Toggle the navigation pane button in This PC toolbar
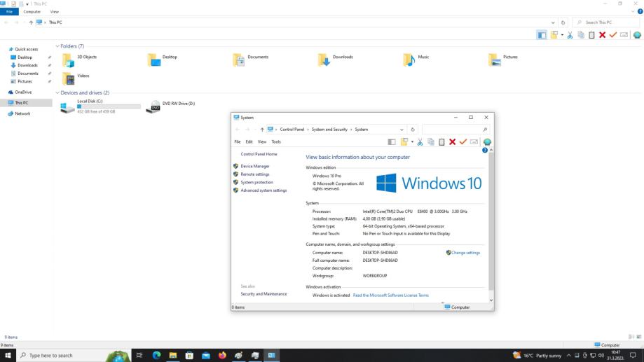Viewport: 644px width, 362px height. click(542, 35)
